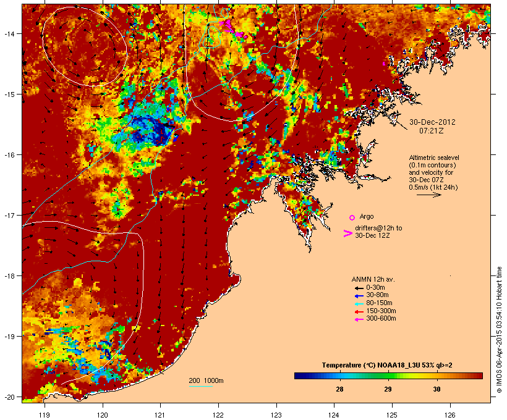Image resolution: width=507 pixels, height=420 pixels.
Task: Click the Temperature NOAA18_L3U colorbar title
Action: click(x=387, y=365)
